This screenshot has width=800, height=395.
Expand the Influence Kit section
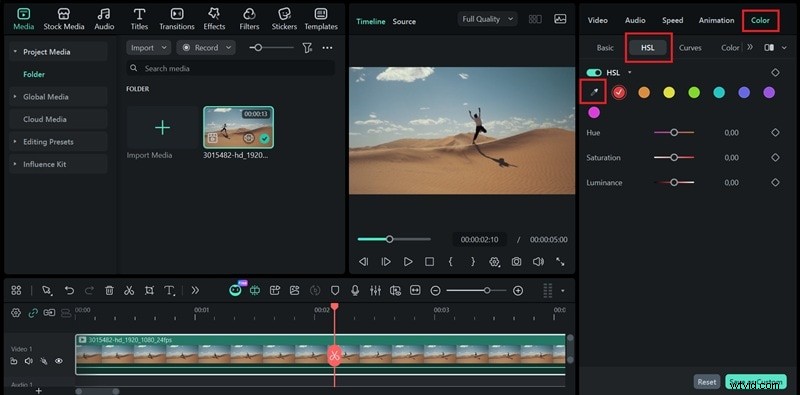(15, 164)
